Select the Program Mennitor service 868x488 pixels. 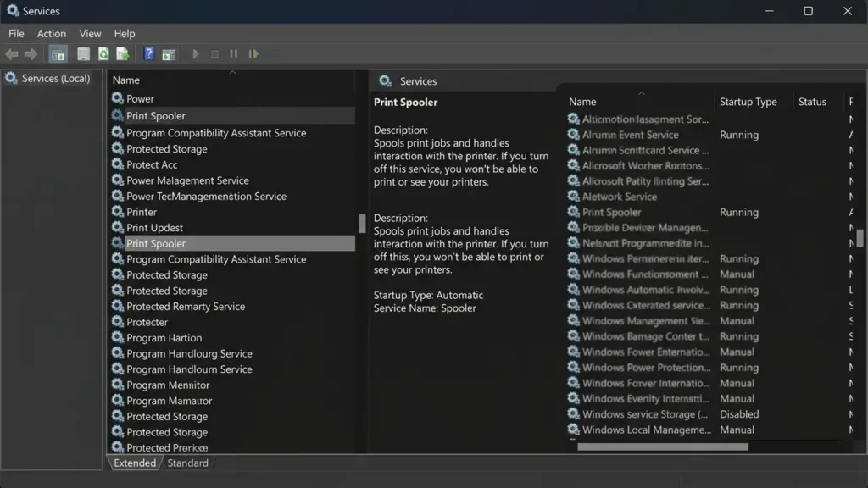coord(232,385)
